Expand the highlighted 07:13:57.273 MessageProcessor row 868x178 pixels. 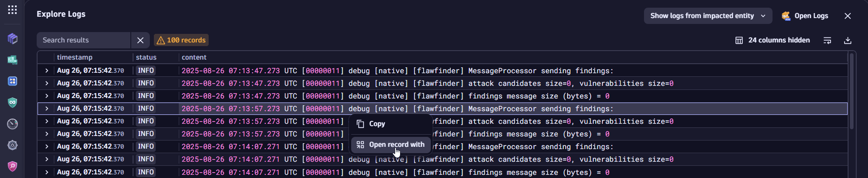point(46,108)
